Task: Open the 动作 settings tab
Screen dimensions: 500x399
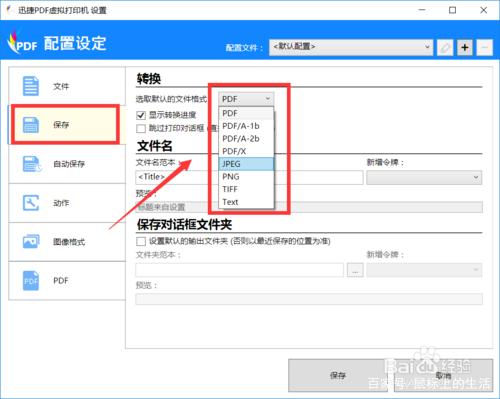Action: tap(67, 203)
